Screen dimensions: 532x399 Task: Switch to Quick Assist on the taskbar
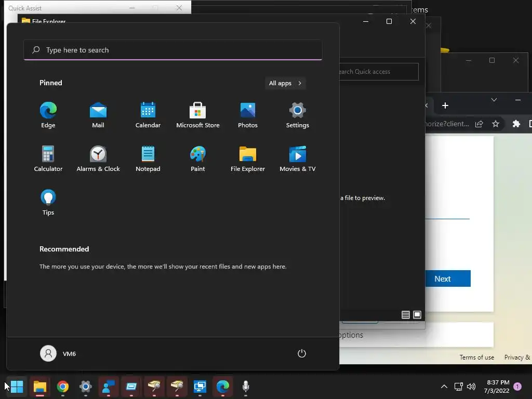[109, 387]
